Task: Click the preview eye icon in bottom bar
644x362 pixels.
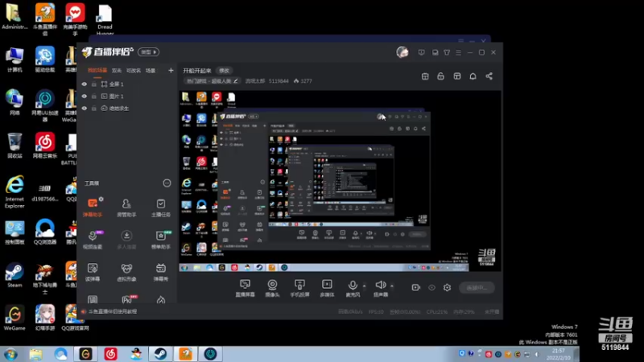Action: (x=431, y=287)
